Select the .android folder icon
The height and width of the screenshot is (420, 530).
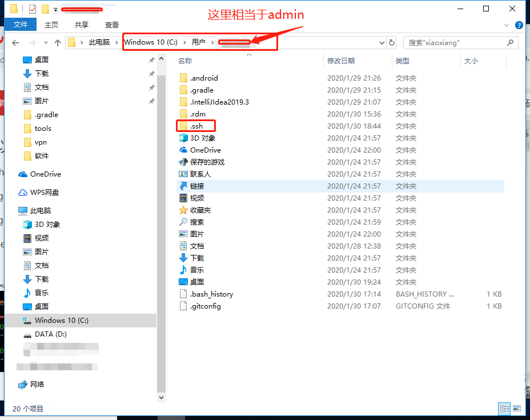click(183, 78)
